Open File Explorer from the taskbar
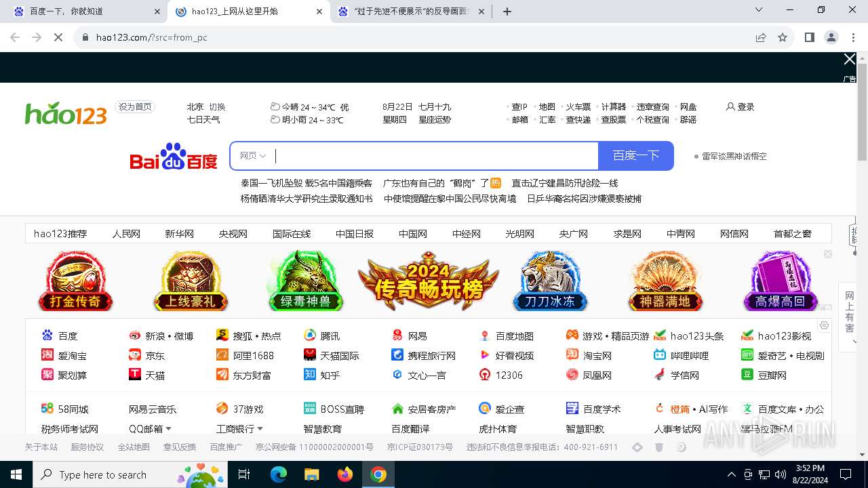The height and width of the screenshot is (488, 868). pos(312,474)
